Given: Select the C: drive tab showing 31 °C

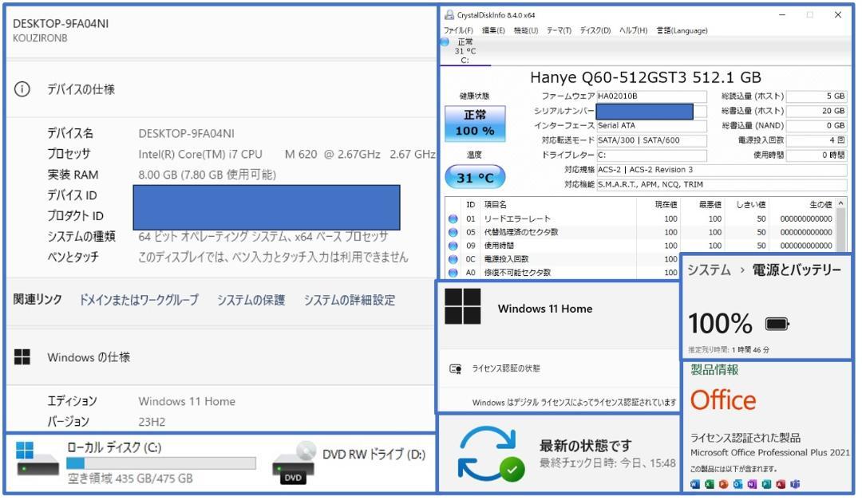Looking at the screenshot, I should pos(465,51).
